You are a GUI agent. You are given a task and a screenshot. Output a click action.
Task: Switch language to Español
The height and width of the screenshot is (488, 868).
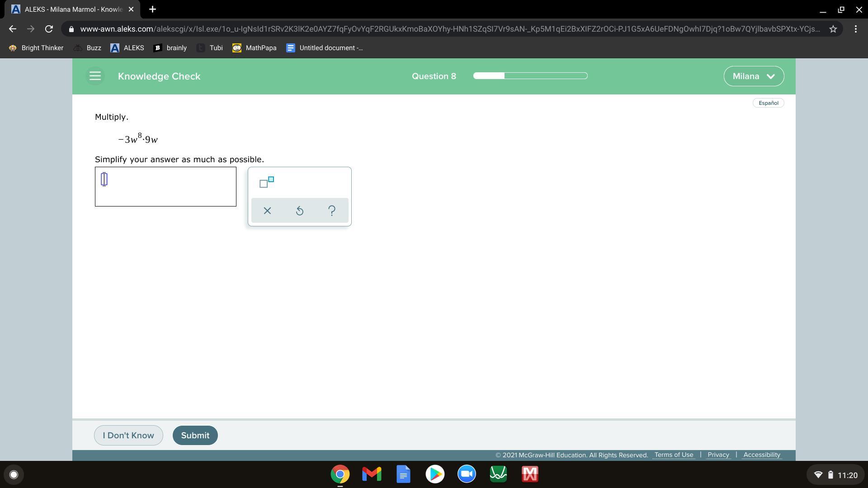[768, 103]
